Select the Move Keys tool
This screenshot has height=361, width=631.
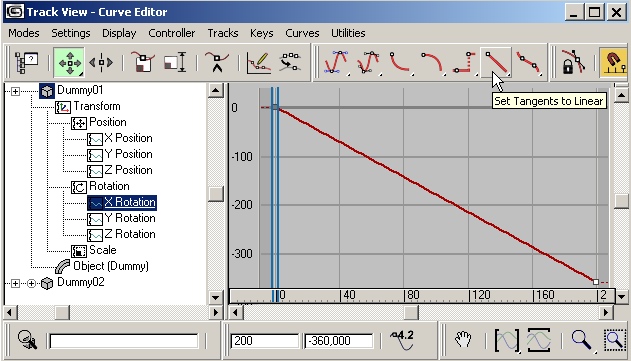point(70,62)
